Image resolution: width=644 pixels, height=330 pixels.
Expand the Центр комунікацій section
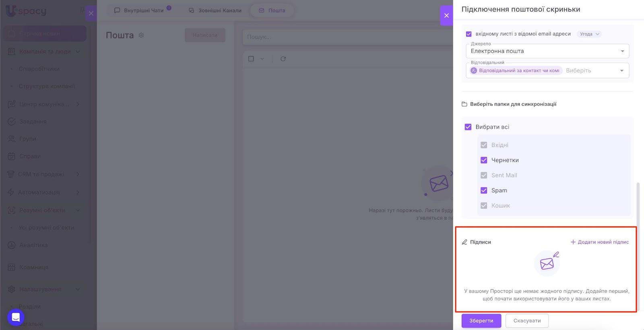78,104
